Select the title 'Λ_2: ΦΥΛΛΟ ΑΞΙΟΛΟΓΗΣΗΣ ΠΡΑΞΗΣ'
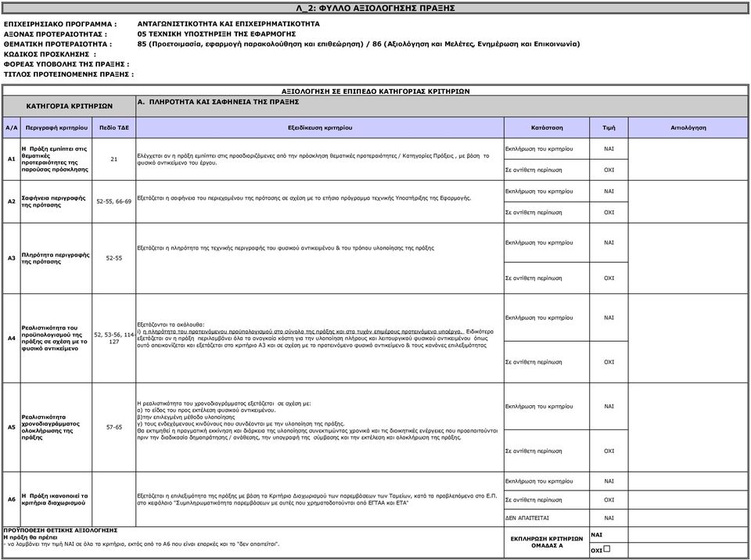Viewport: 751px width, 560px height. pos(375,8)
